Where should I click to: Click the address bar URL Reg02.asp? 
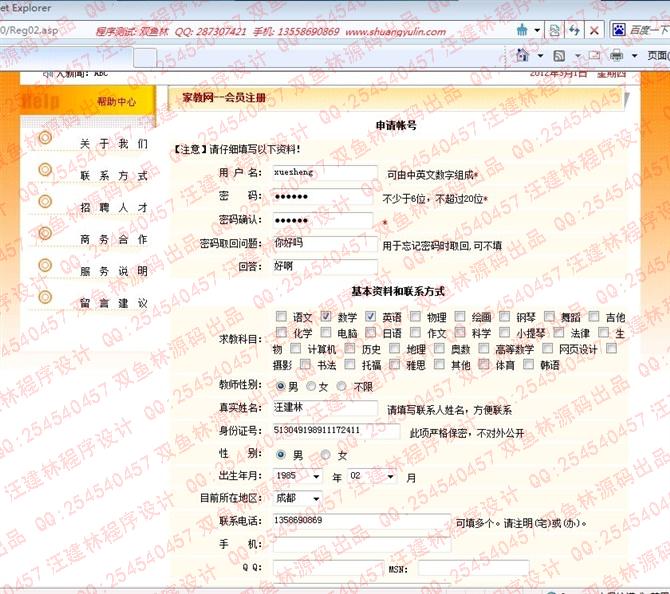coord(29,30)
